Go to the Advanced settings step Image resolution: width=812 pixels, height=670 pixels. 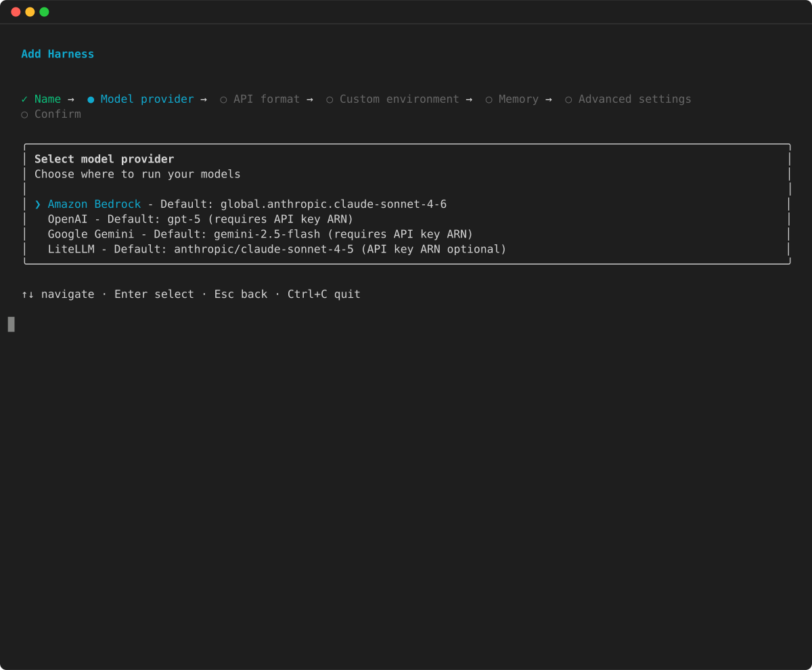point(635,99)
